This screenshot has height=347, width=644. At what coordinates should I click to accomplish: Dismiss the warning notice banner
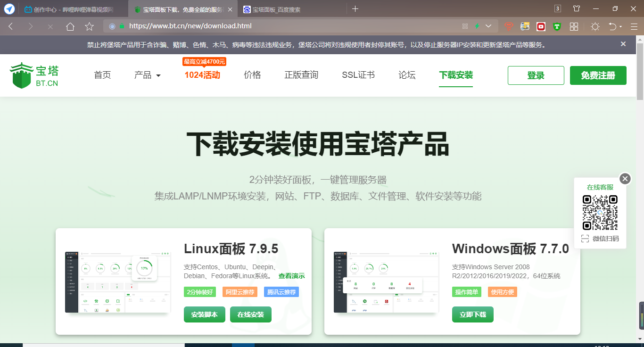click(x=623, y=44)
